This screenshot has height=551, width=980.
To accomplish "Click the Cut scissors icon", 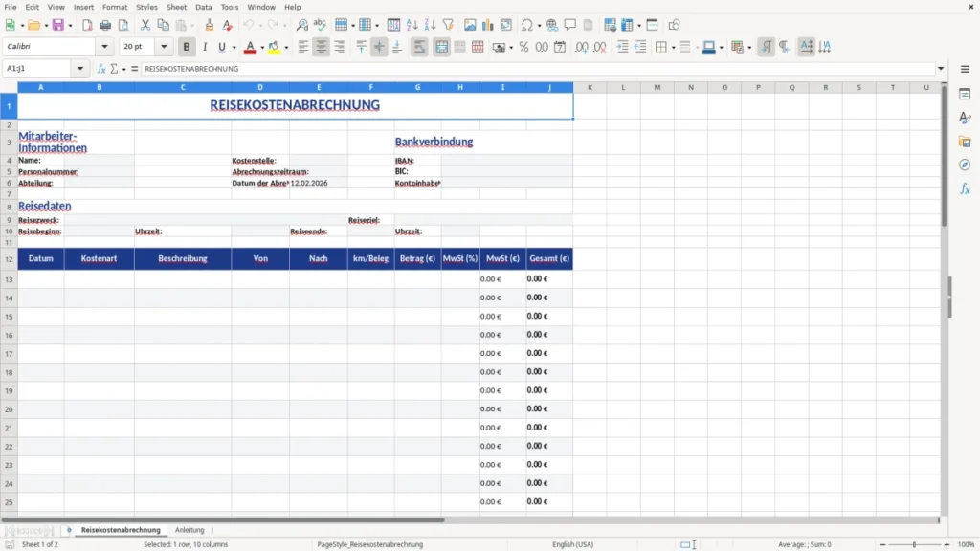I will [x=145, y=25].
